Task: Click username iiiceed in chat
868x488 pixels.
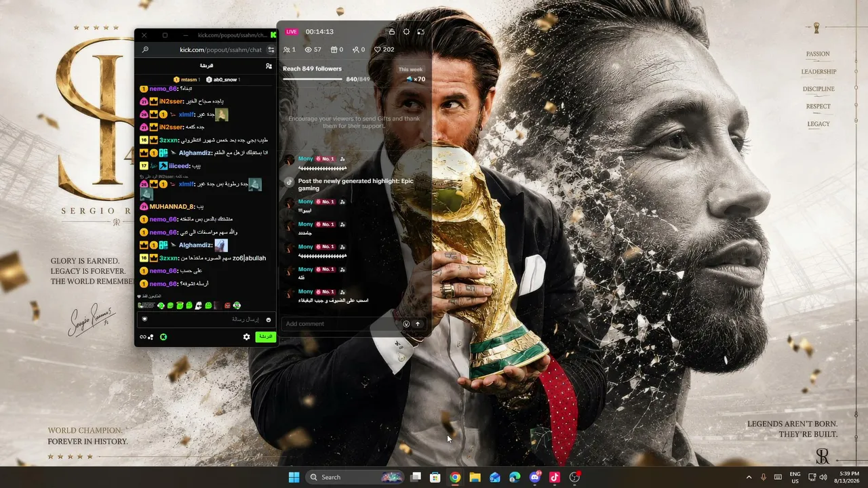Action: click(180, 166)
